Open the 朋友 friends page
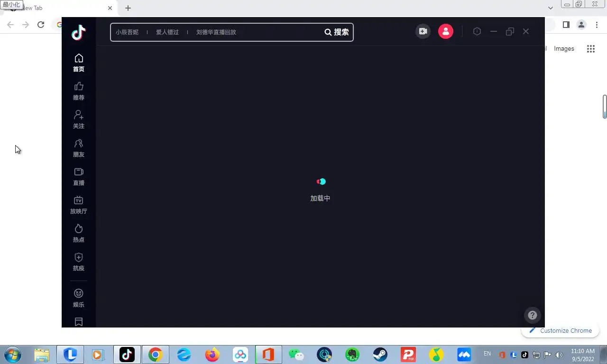Image resolution: width=607 pixels, height=364 pixels. [x=79, y=148]
